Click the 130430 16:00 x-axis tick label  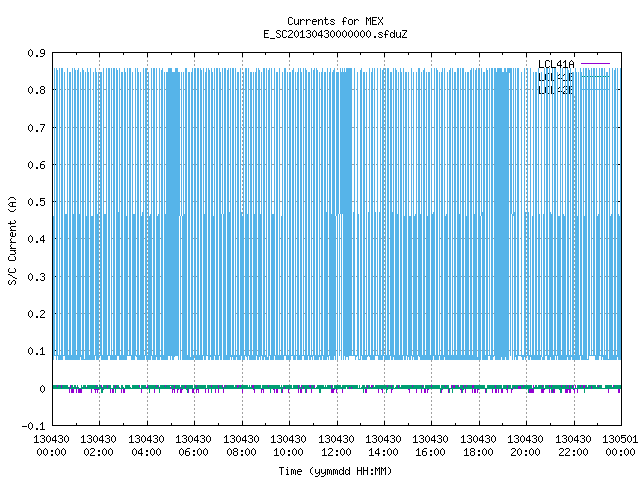(431, 446)
